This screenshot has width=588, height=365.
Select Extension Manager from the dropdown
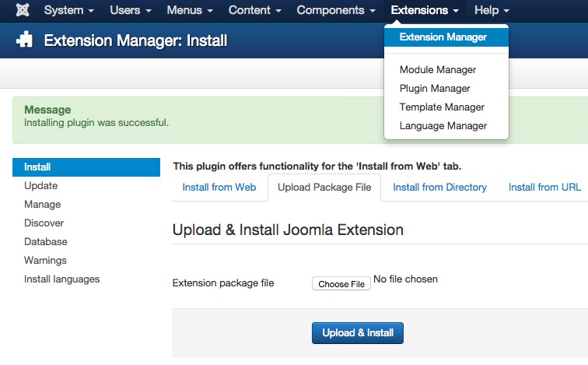(443, 37)
